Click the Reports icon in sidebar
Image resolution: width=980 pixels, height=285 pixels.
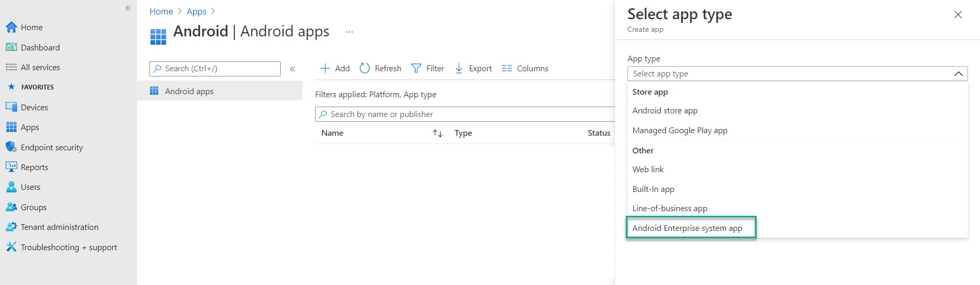pos(11,167)
